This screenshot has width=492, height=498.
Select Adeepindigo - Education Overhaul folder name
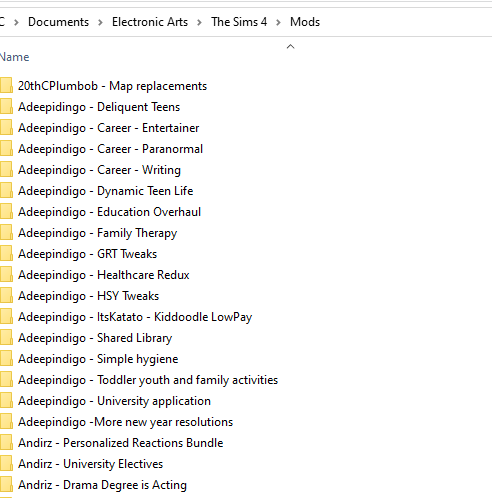click(x=109, y=212)
